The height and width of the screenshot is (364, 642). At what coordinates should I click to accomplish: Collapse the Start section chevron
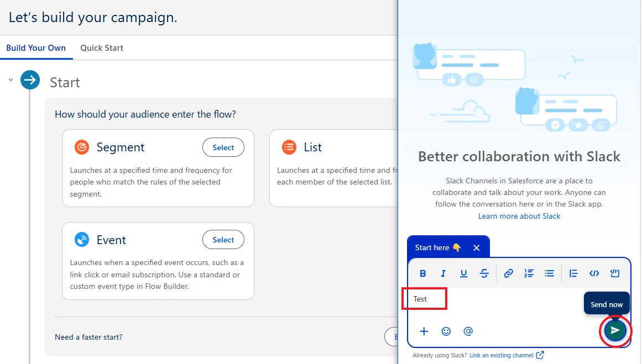[x=11, y=80]
